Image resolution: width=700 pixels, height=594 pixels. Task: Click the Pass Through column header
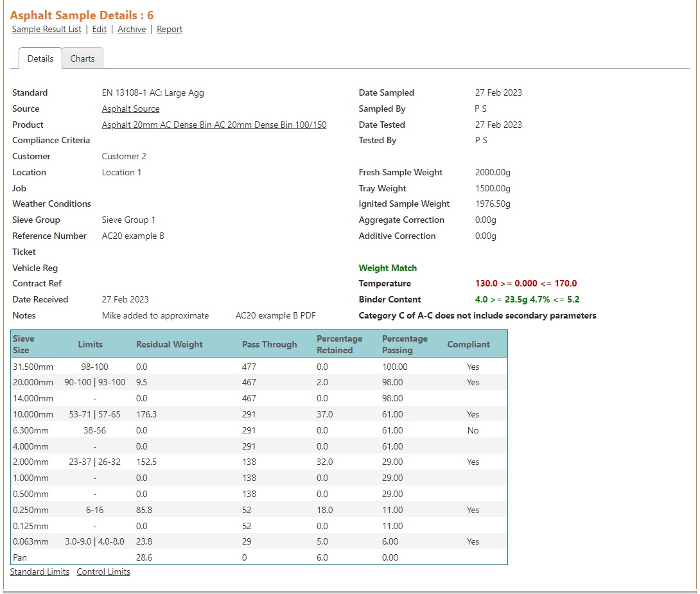coord(269,345)
